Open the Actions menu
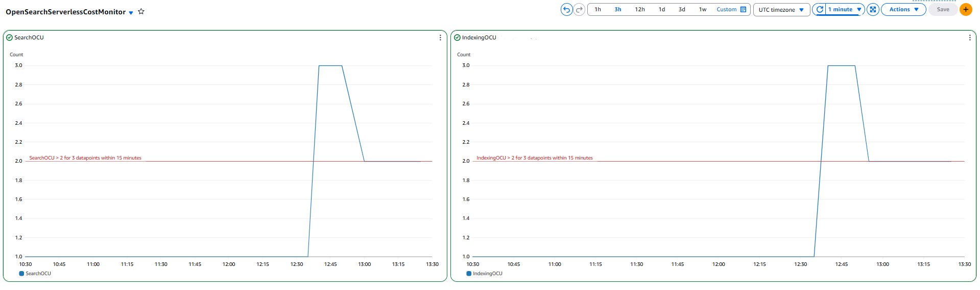The width and height of the screenshot is (980, 290). (903, 10)
